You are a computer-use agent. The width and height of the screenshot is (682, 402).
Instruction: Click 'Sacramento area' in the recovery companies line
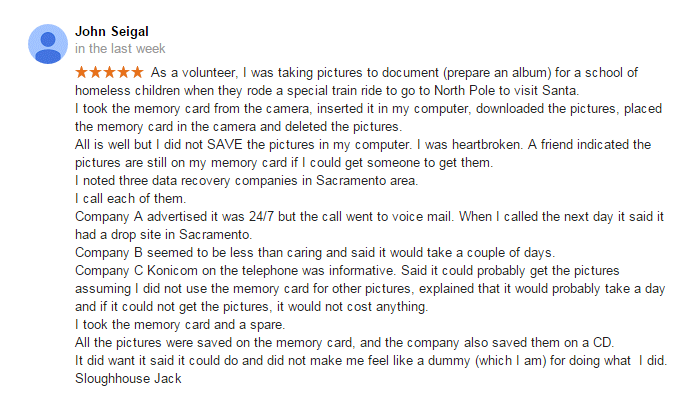pyautogui.click(x=367, y=181)
